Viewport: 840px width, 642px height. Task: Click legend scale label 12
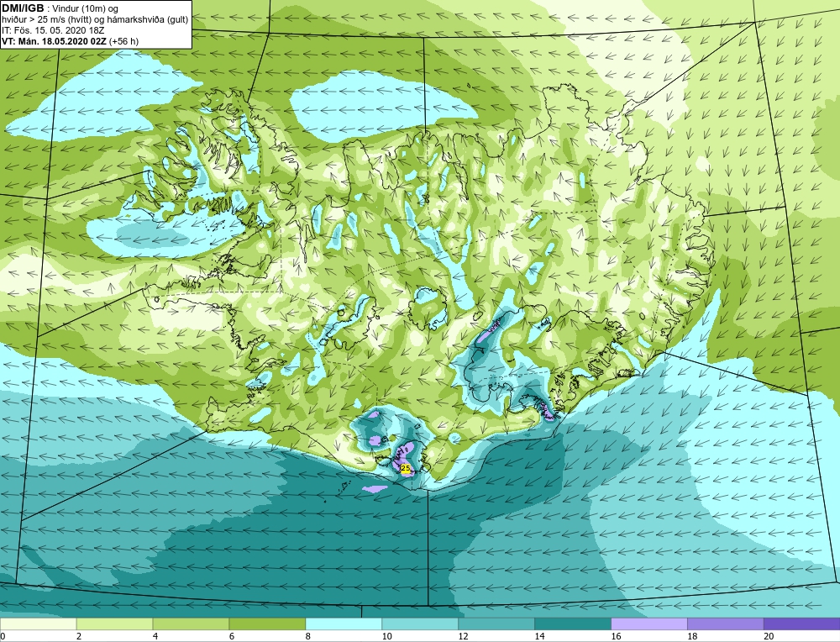[464, 636]
